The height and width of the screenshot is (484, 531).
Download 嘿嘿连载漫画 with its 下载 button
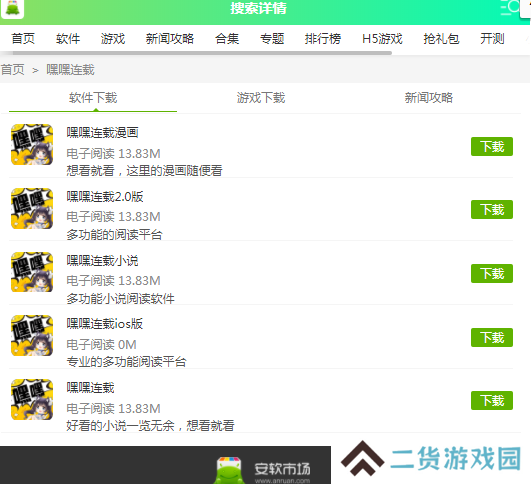(x=492, y=146)
